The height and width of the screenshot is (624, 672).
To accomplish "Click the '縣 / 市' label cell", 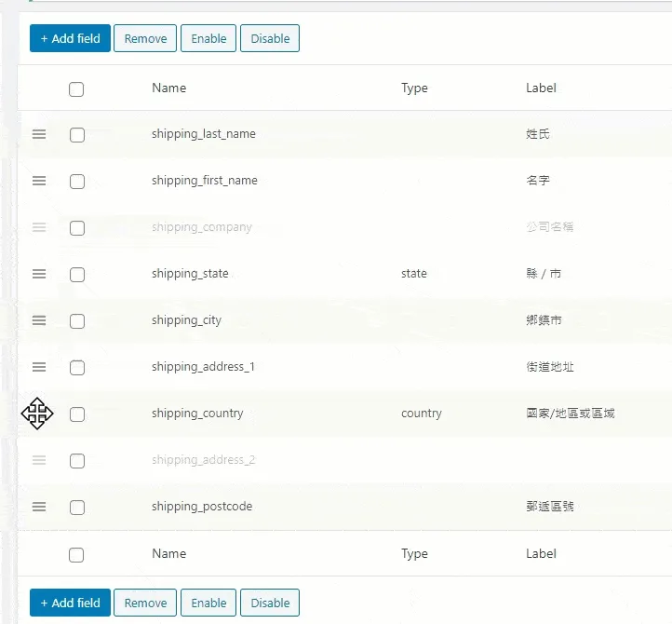I will point(544,274).
